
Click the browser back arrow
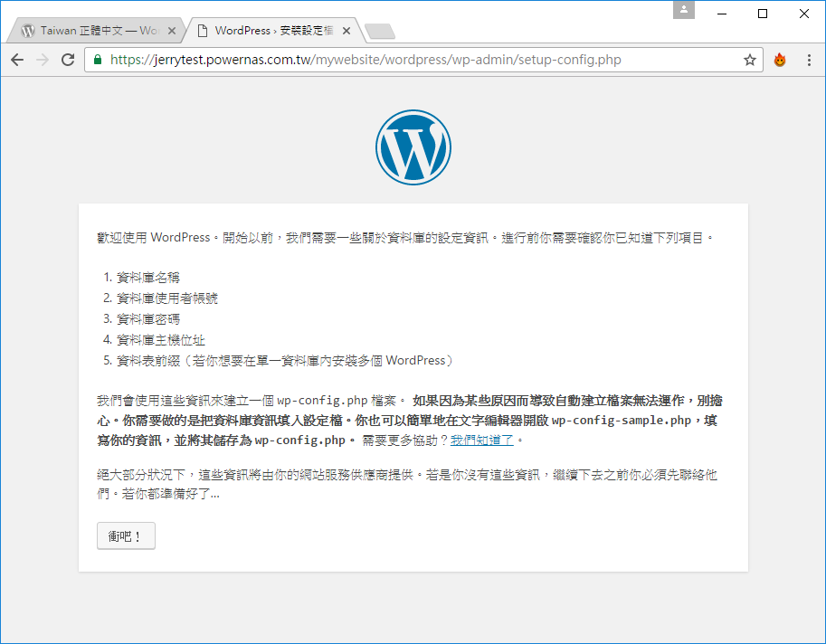17,60
